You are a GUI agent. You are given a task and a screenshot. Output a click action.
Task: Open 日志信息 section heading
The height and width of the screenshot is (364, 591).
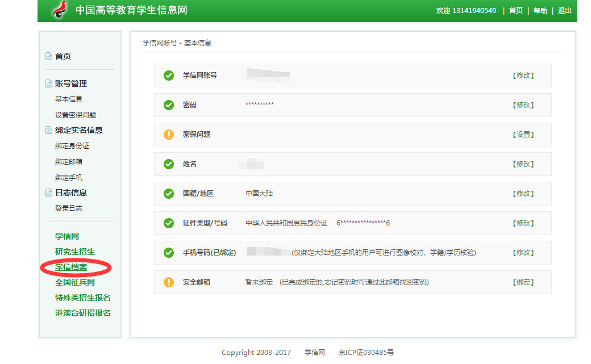pos(71,193)
